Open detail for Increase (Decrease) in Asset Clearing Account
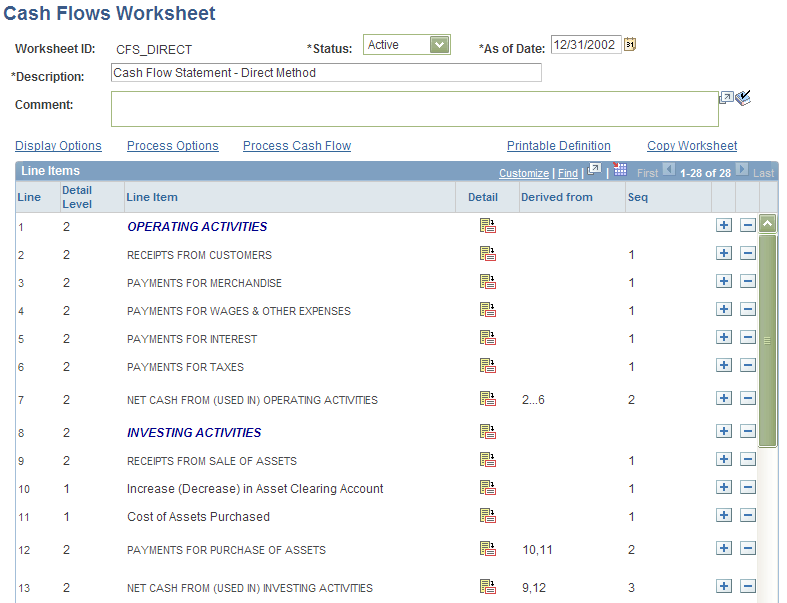Image resolution: width=787 pixels, height=603 pixels. click(487, 488)
